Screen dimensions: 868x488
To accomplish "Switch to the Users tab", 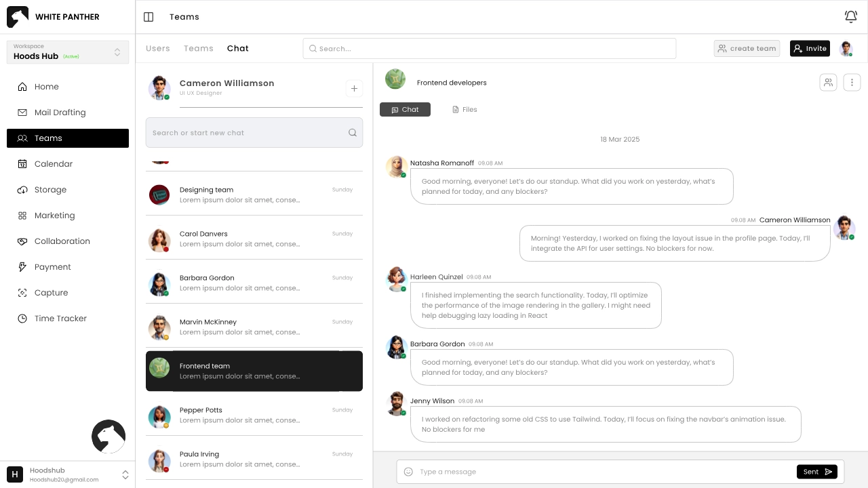I will 158,49.
